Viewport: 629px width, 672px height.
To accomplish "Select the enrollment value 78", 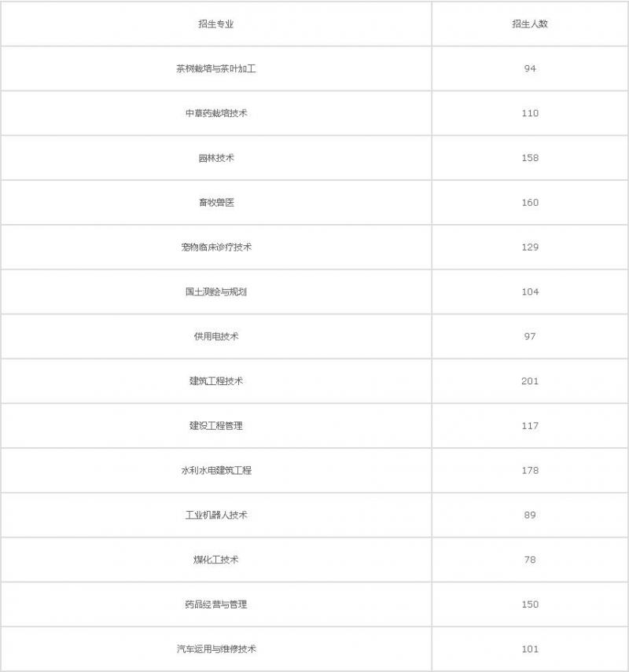I will coord(530,560).
